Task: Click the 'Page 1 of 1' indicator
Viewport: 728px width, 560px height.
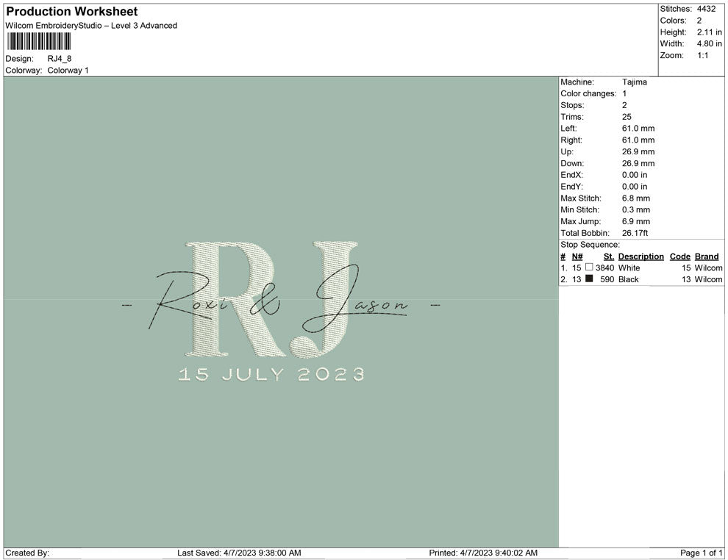Action: coord(702,553)
